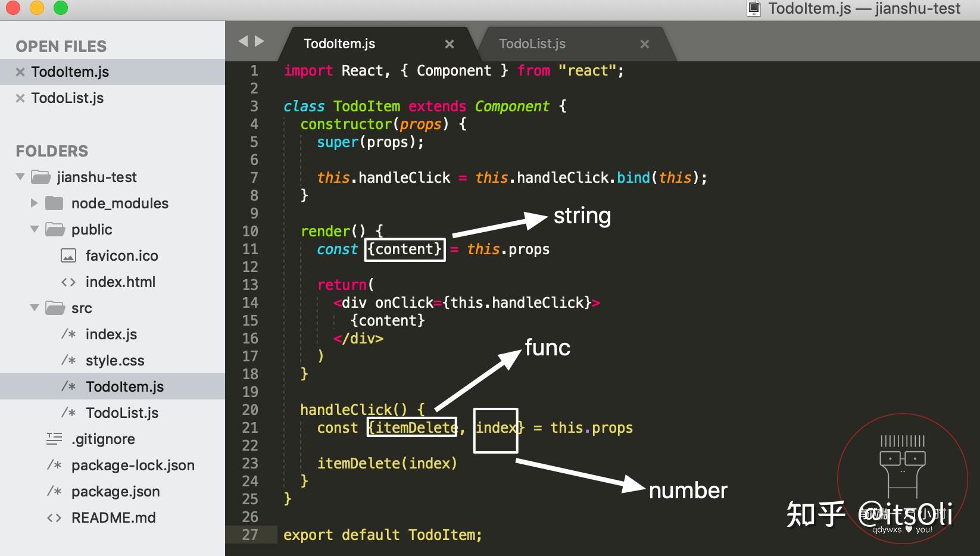Click the index.html code file icon
Image resolution: width=980 pixels, height=556 pixels.
(x=68, y=282)
